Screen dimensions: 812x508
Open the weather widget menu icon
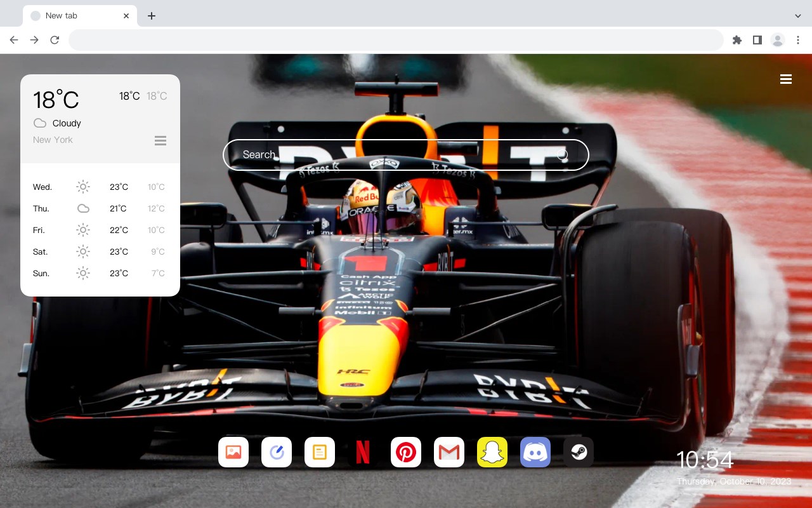point(160,140)
